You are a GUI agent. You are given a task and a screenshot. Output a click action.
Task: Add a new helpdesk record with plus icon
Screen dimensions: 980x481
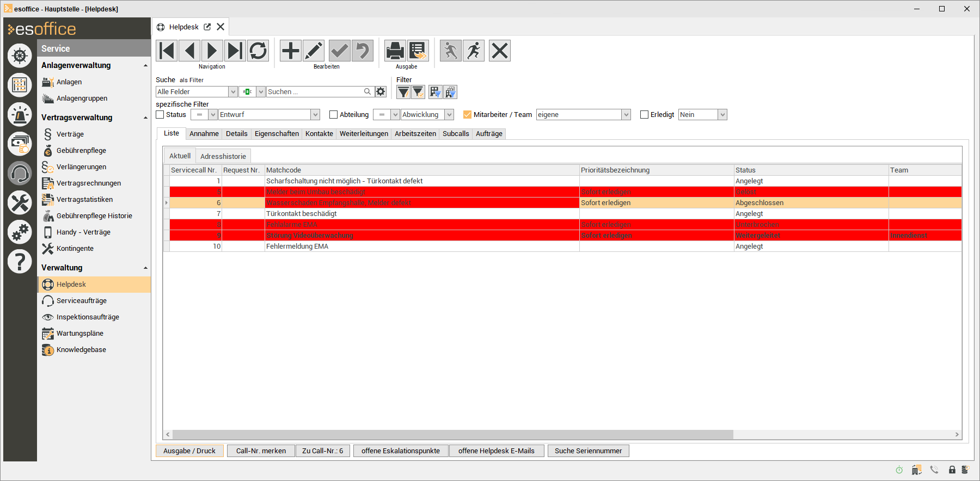tap(290, 51)
